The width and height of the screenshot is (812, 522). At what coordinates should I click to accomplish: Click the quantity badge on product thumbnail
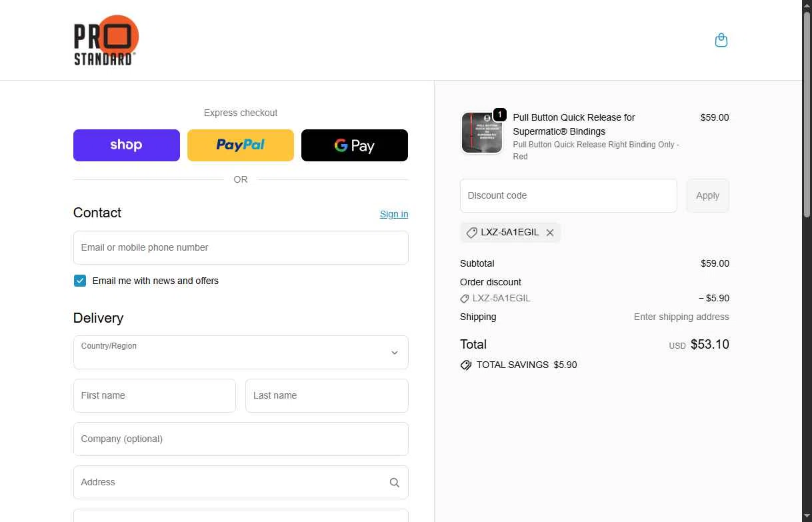click(500, 115)
